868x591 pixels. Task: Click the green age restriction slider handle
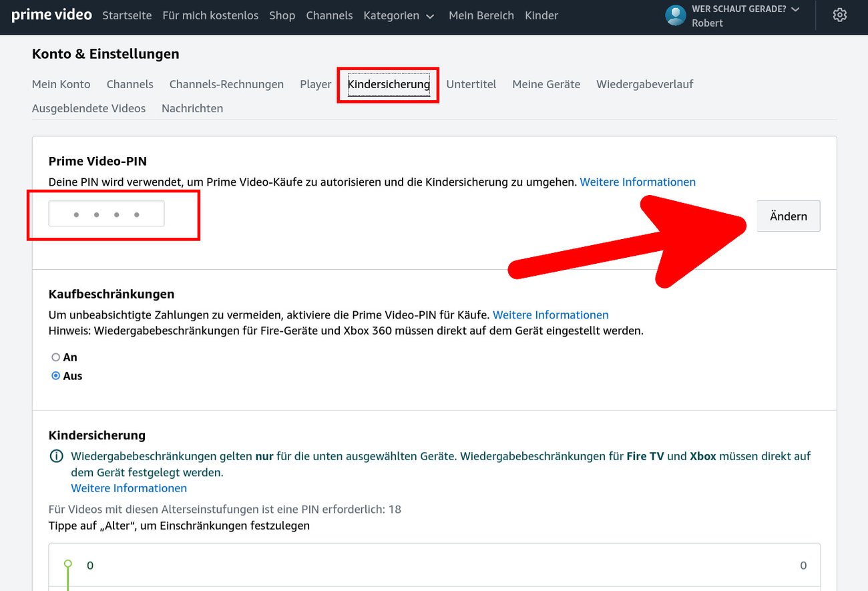tap(67, 564)
